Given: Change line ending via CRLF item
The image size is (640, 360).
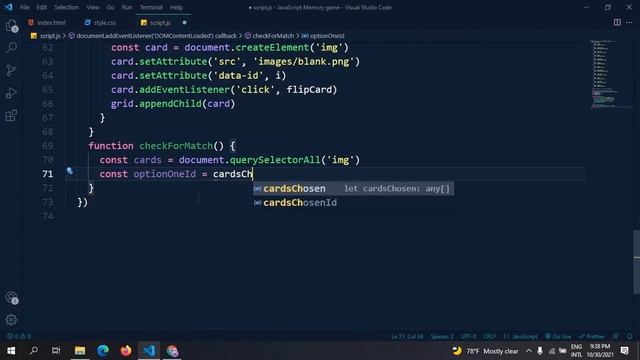Looking at the screenshot, I should point(489,336).
